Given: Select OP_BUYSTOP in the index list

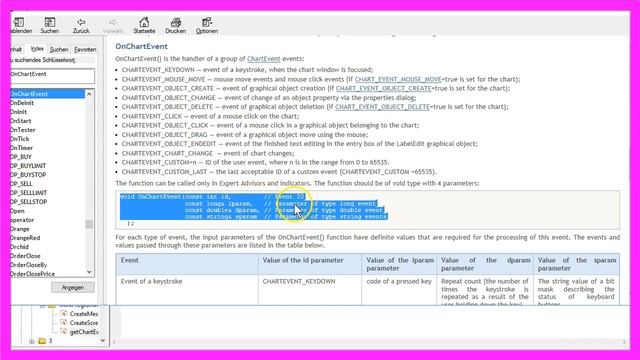Looking at the screenshot, I should [28, 175].
